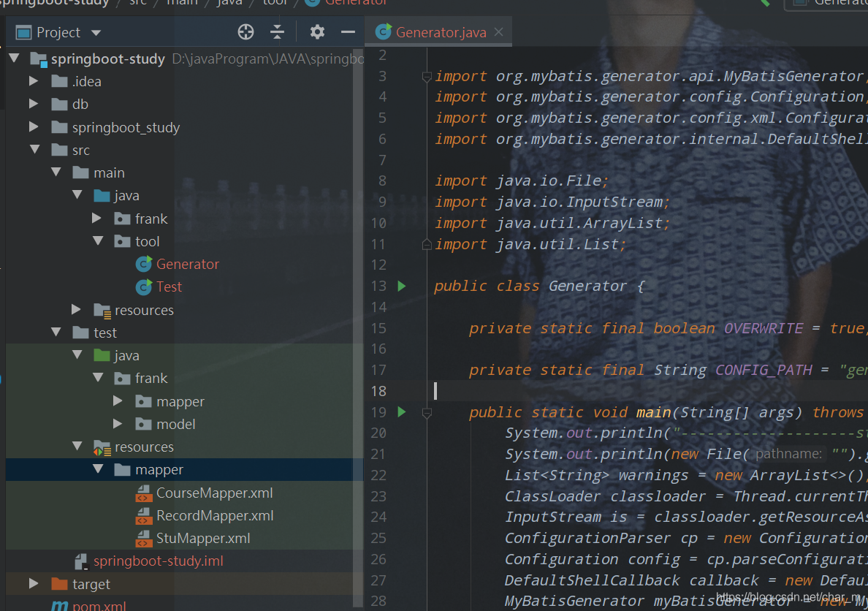Expand the model package
868x611 pixels.
tap(118, 424)
